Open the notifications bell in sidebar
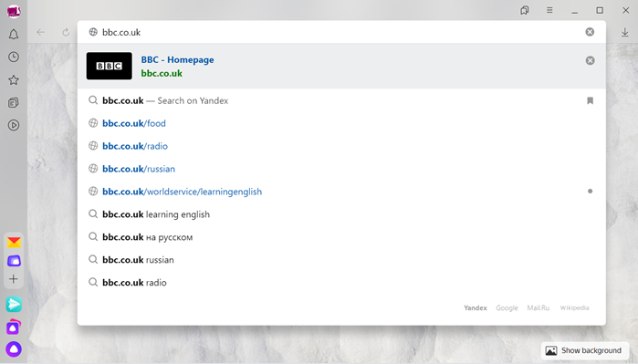Viewport: 638px width, 364px height. (x=14, y=34)
